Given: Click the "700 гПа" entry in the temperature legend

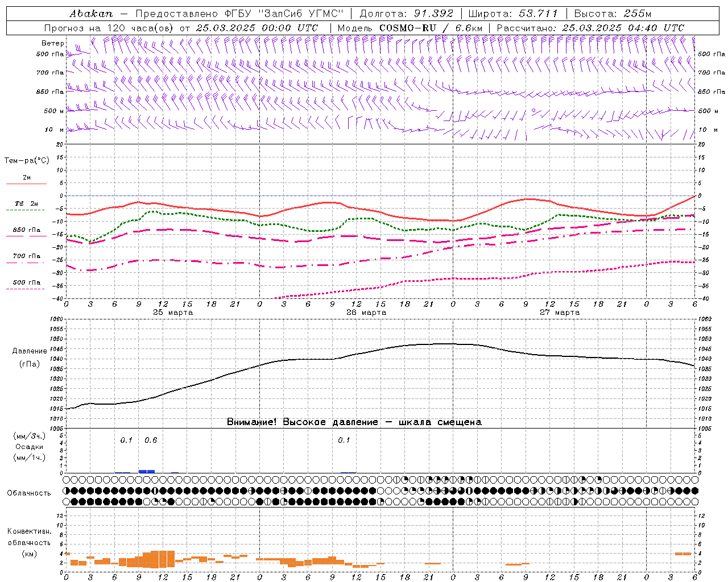Looking at the screenshot, I should pyautogui.click(x=27, y=256).
